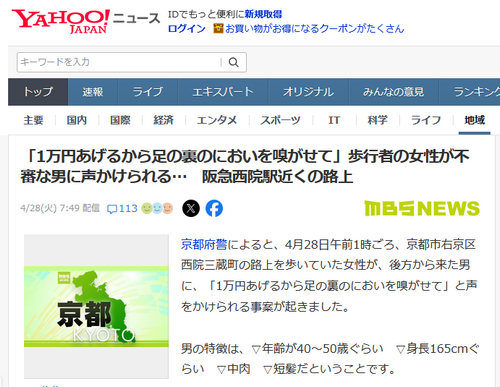This screenshot has height=387, width=500.
Task: Click the 京都府警 link in article
Action: (x=204, y=245)
